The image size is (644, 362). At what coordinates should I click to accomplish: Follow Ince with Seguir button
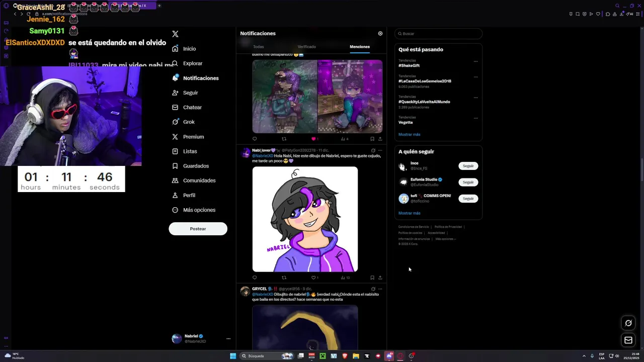point(468,166)
